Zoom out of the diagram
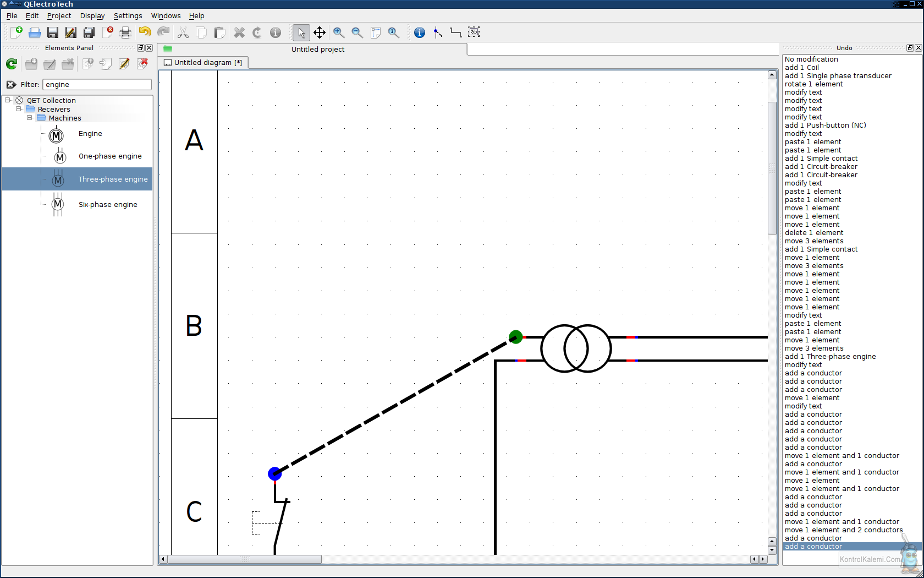Screen dimensions: 924x578 click(x=358, y=32)
